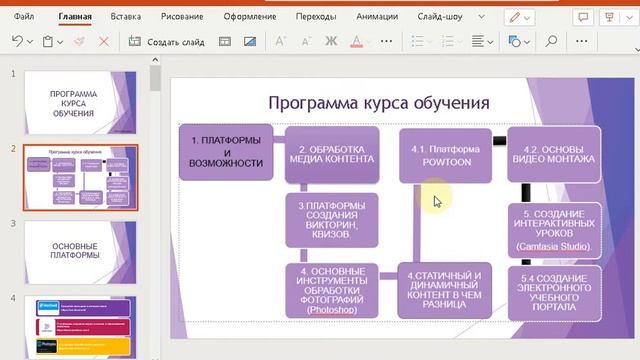Click the text alignment icon

(x=478, y=41)
